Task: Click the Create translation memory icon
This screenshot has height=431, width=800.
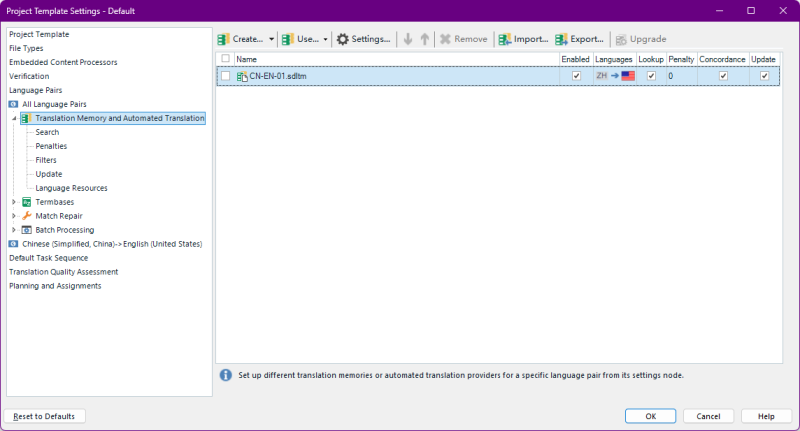Action: 224,39
